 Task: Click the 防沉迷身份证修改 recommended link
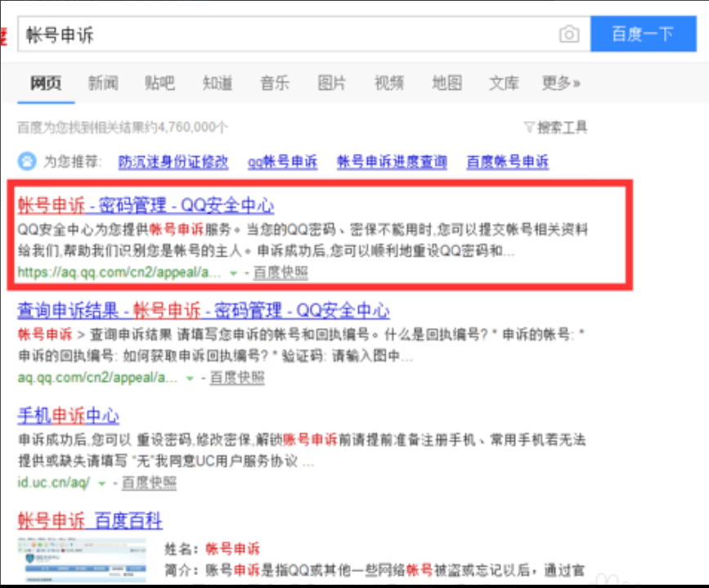coord(171,161)
